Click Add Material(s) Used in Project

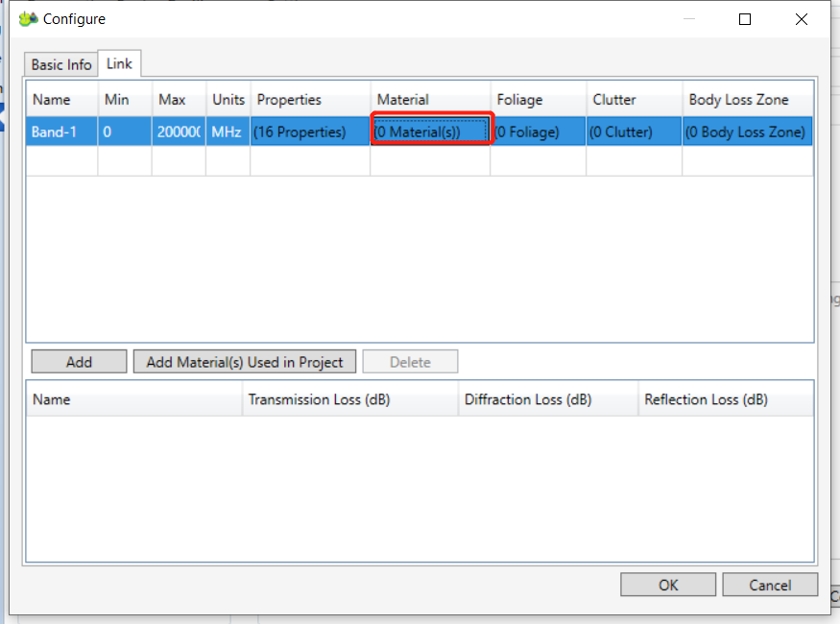(x=244, y=362)
